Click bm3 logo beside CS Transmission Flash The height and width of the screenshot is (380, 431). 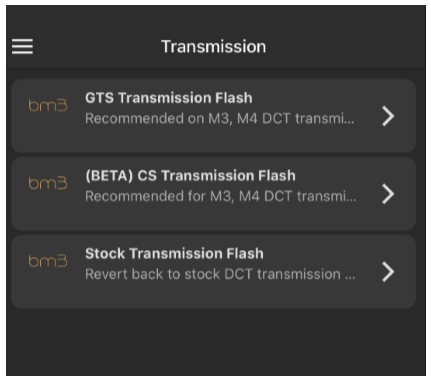pyautogui.click(x=48, y=183)
